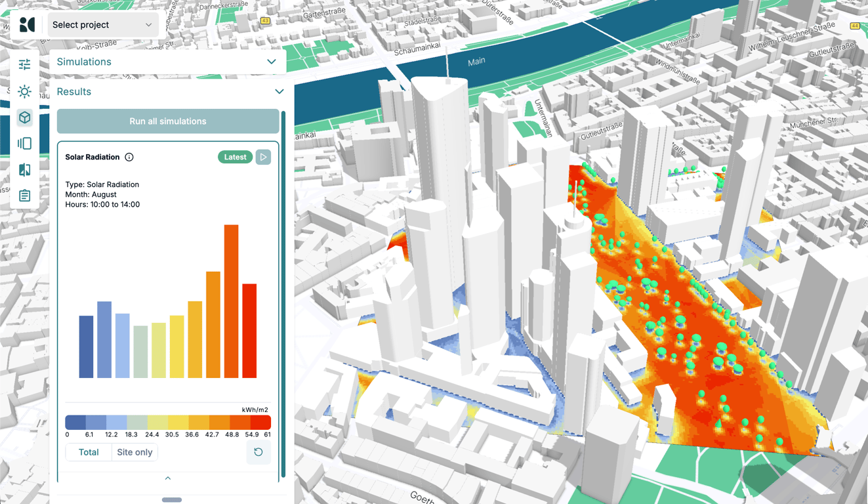Click the Münchener Str. street label
Image resolution: width=868 pixels, height=504 pixels.
pos(814,121)
